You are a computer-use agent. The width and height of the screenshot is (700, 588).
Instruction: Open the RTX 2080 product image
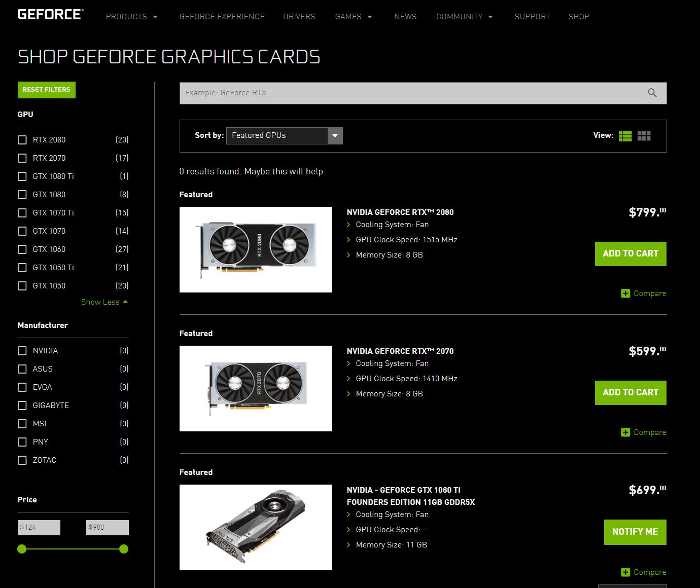point(256,249)
